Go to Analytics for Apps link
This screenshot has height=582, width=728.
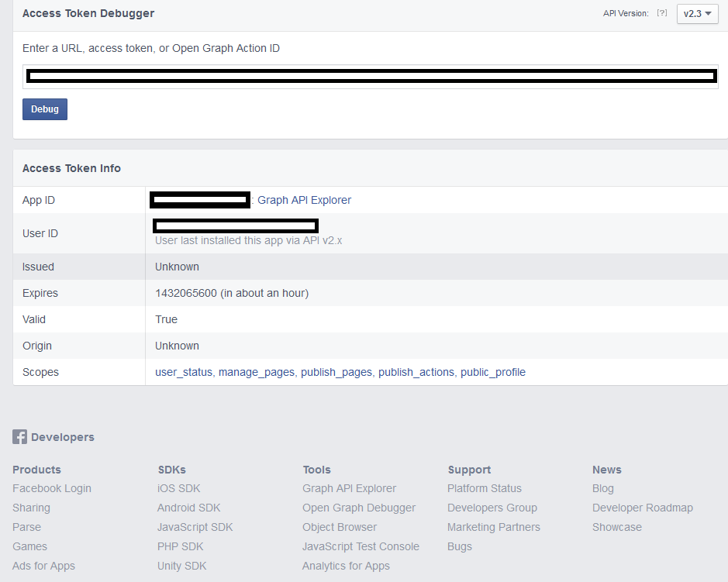tap(346, 566)
